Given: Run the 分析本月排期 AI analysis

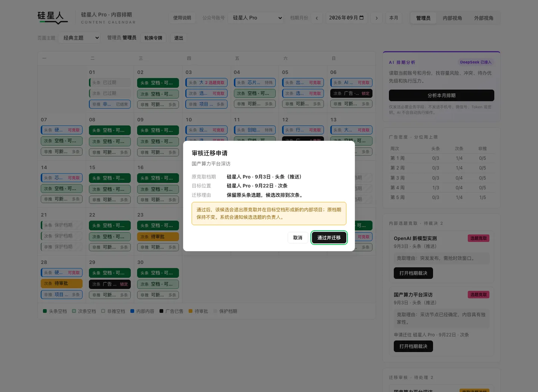Looking at the screenshot, I should coord(442,95).
